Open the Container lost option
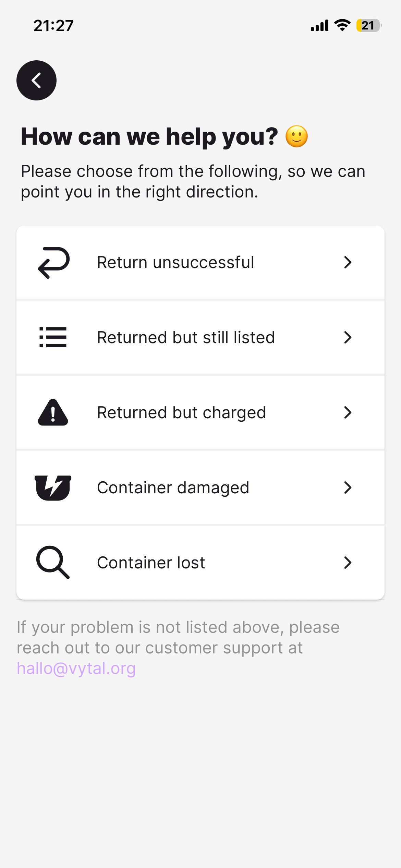 [151, 563]
